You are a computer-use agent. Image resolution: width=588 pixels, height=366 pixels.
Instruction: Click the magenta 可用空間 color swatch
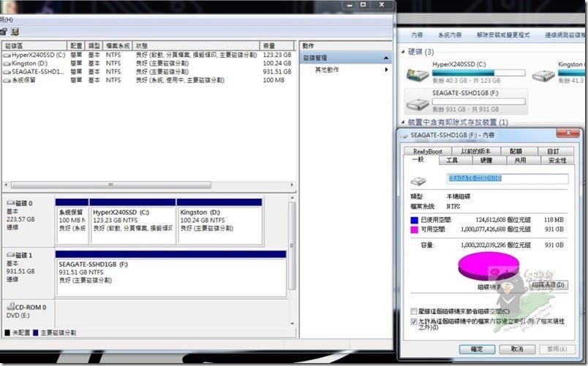coord(415,229)
